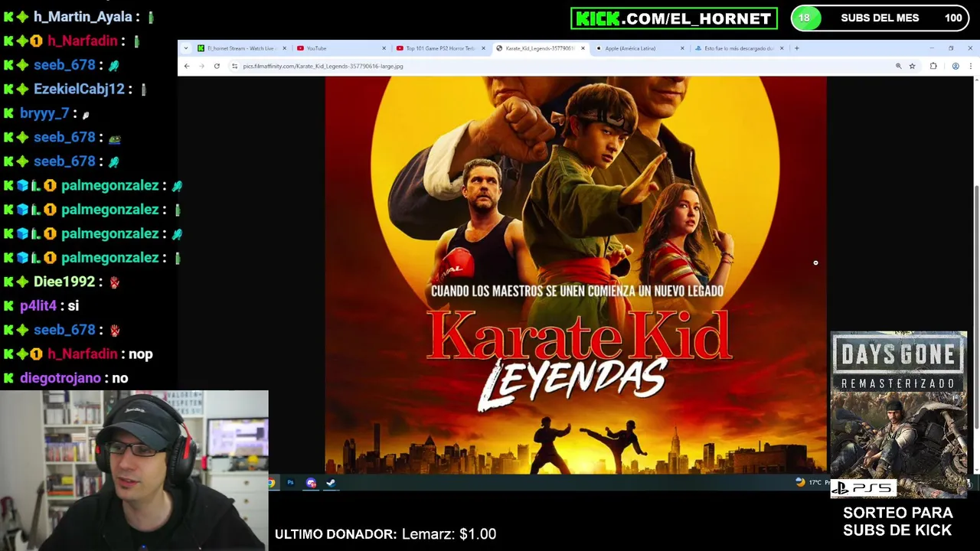Click the Days Gone Remasterizado giveaway image
Image resolution: width=980 pixels, height=551 pixels.
[898, 414]
